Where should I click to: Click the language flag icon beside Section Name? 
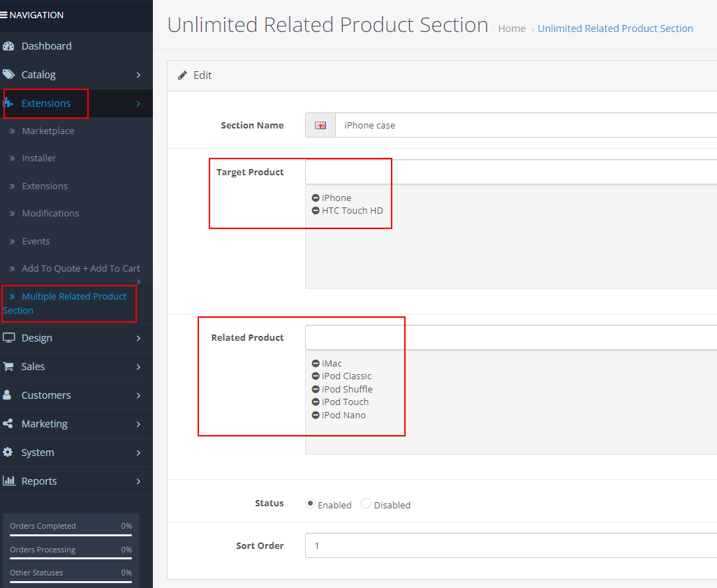coord(320,125)
